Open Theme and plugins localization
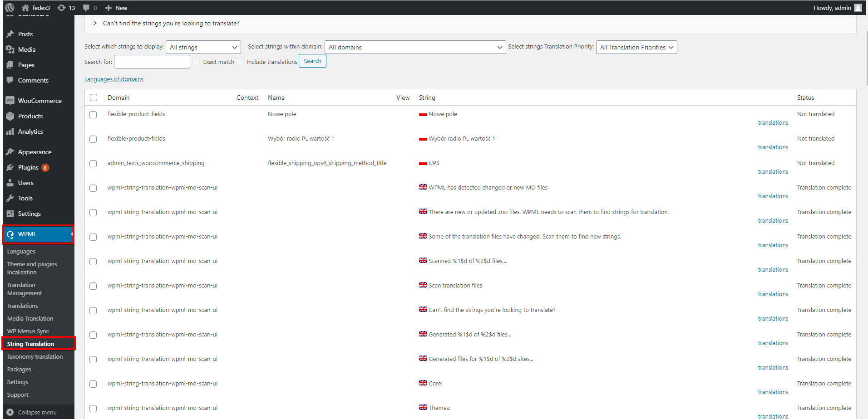The width and height of the screenshot is (868, 419). click(32, 268)
